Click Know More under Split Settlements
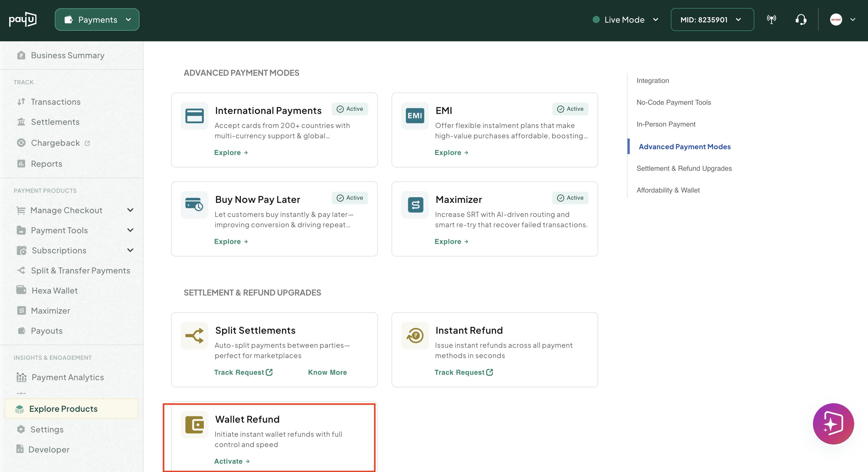The image size is (868, 472). tap(328, 372)
